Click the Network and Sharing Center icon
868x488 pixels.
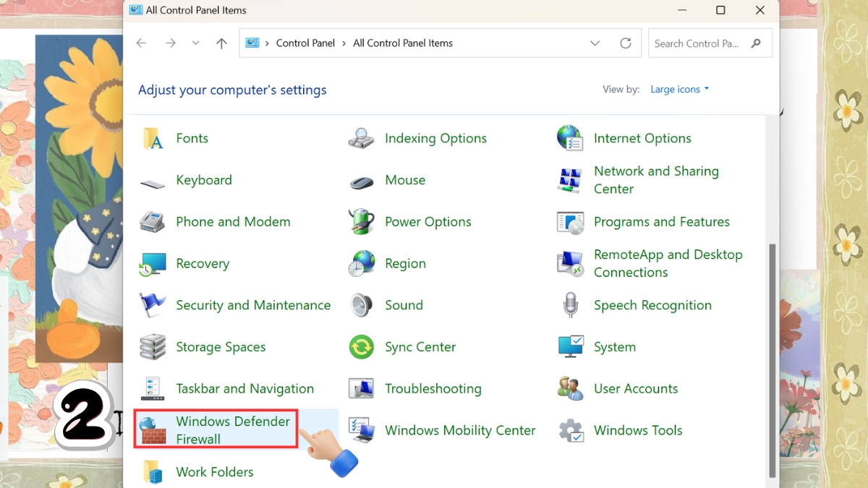(571, 181)
